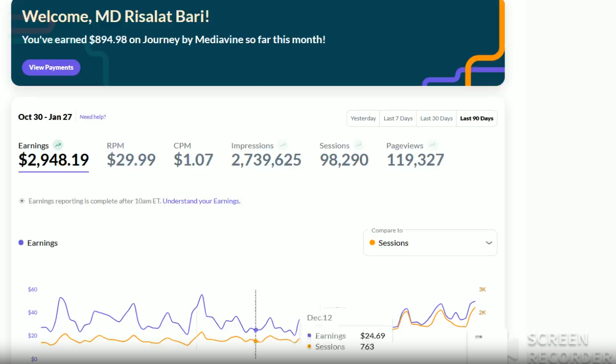Click the orange Sessions point at Dec 12
This screenshot has height=364, width=616.
pyautogui.click(x=256, y=341)
